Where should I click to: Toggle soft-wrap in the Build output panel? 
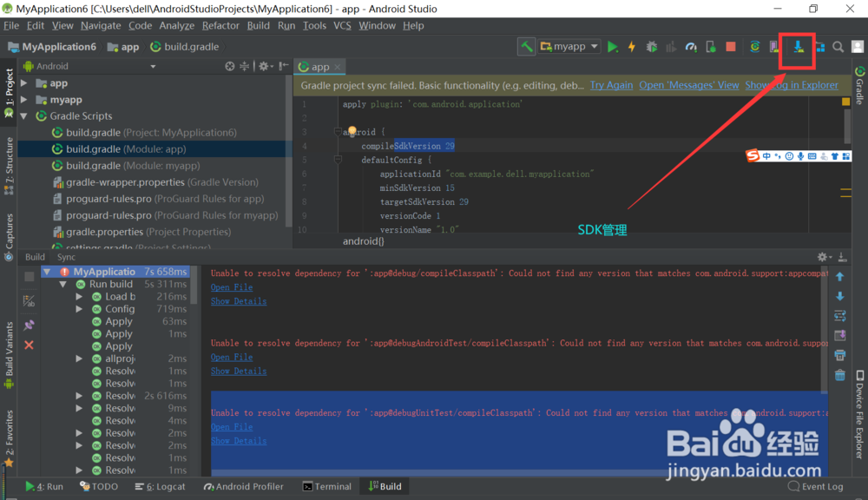840,314
